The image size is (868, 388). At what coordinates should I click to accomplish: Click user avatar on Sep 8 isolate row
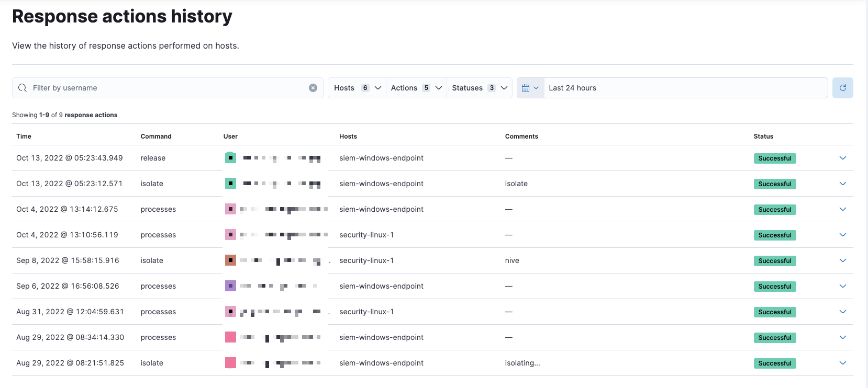click(230, 260)
